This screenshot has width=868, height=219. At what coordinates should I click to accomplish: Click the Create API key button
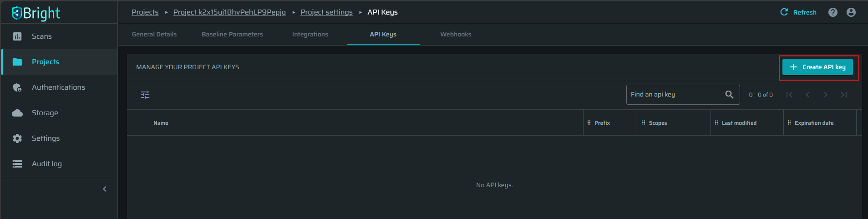tap(817, 67)
